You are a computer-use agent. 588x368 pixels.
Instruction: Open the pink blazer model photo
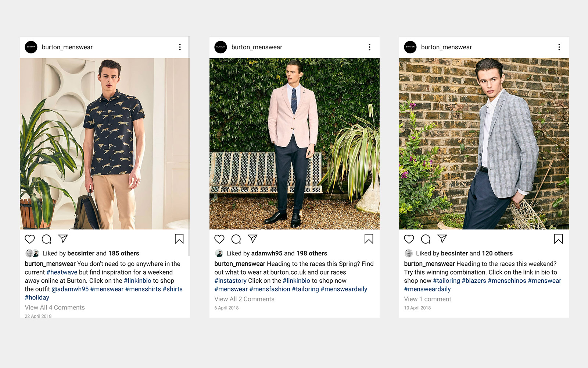tap(294, 144)
